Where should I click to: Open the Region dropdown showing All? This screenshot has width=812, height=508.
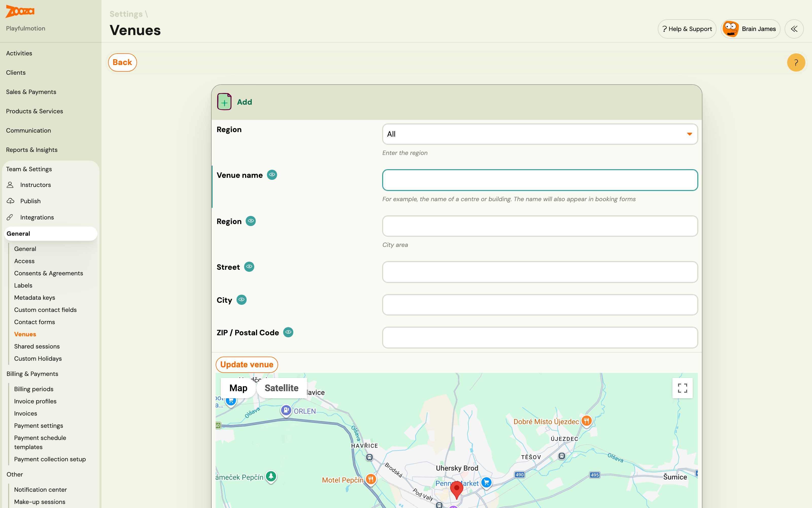(x=540, y=134)
